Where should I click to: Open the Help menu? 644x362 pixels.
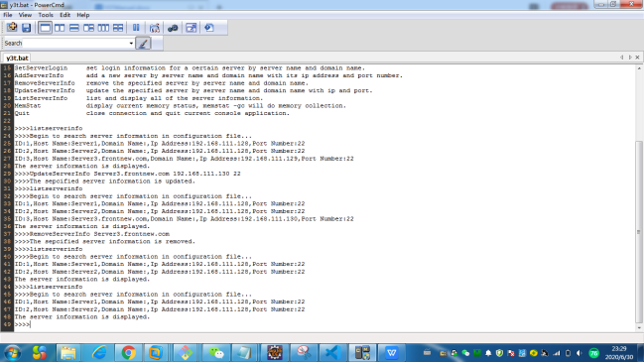tap(83, 15)
